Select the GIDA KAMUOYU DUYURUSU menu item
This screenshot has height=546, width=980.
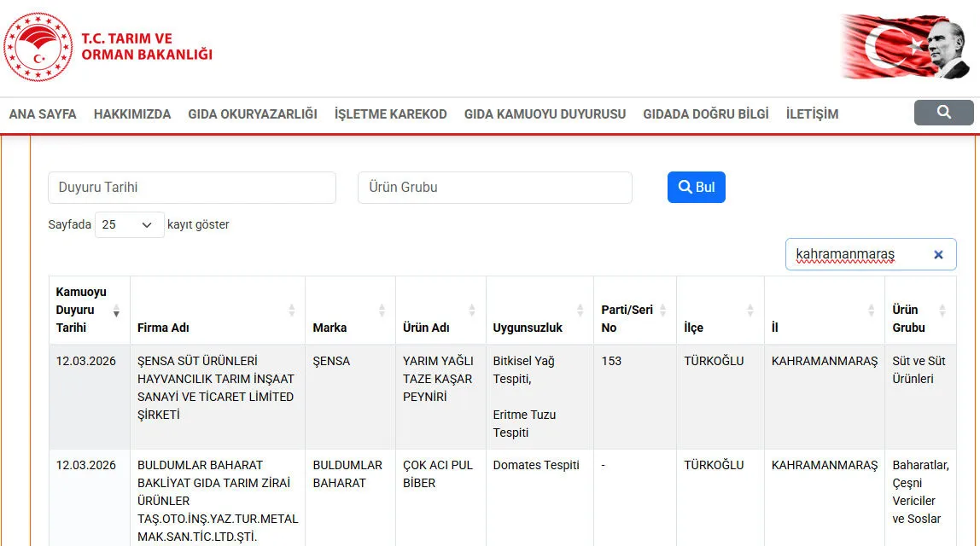(x=545, y=113)
